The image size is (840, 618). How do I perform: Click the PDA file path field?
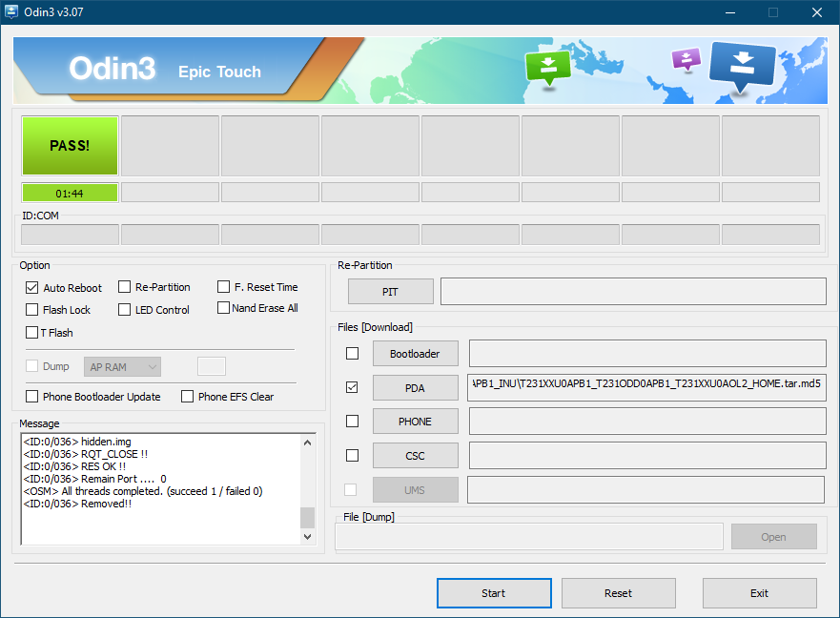click(646, 387)
